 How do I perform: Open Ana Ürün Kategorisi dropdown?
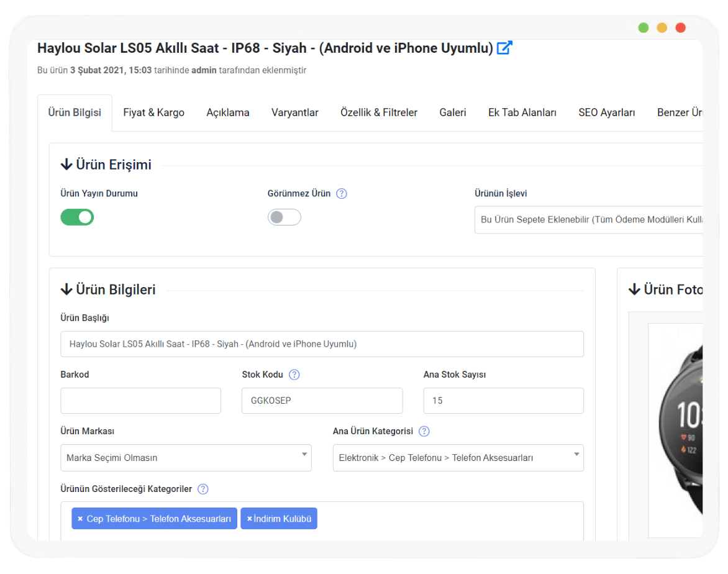[x=458, y=458]
